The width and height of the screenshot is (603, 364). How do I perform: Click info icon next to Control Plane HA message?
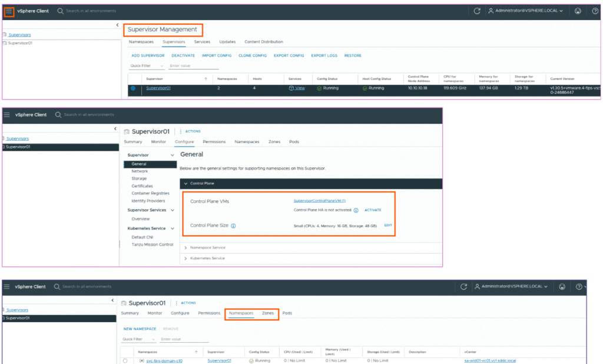click(x=356, y=210)
